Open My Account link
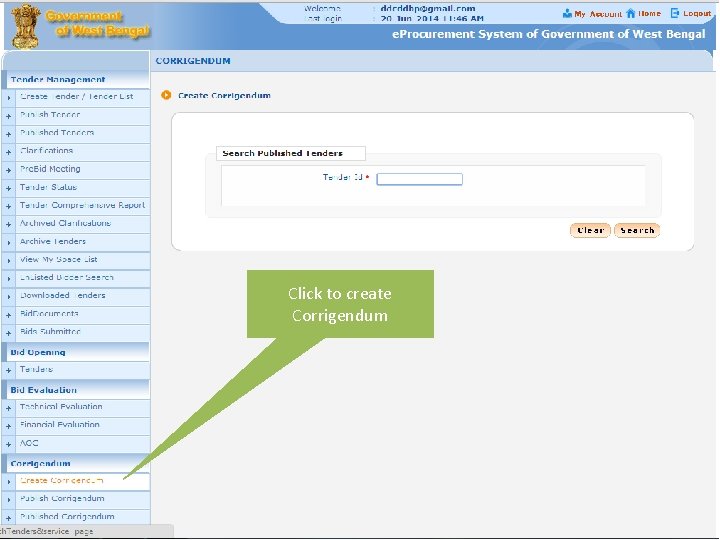 click(598, 14)
